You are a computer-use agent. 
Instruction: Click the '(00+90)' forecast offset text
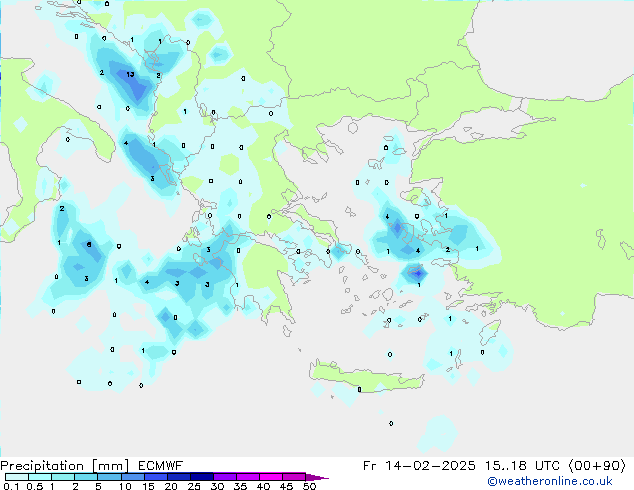597,466
